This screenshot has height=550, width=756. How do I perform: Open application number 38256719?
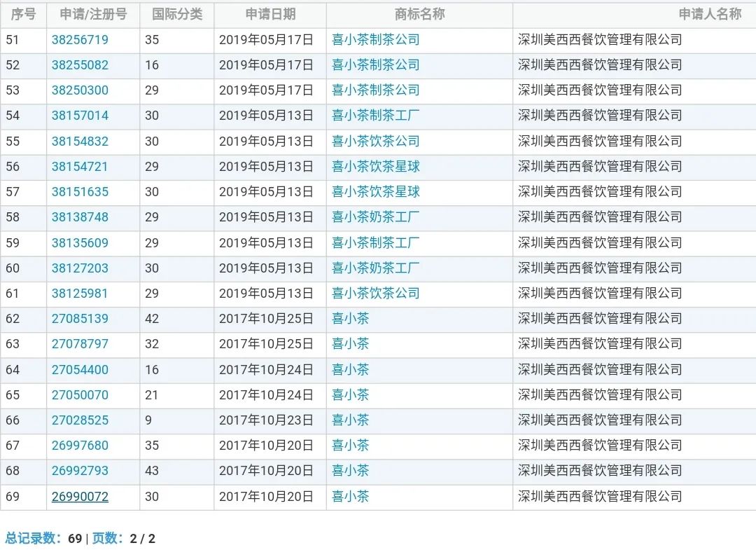[x=80, y=40]
